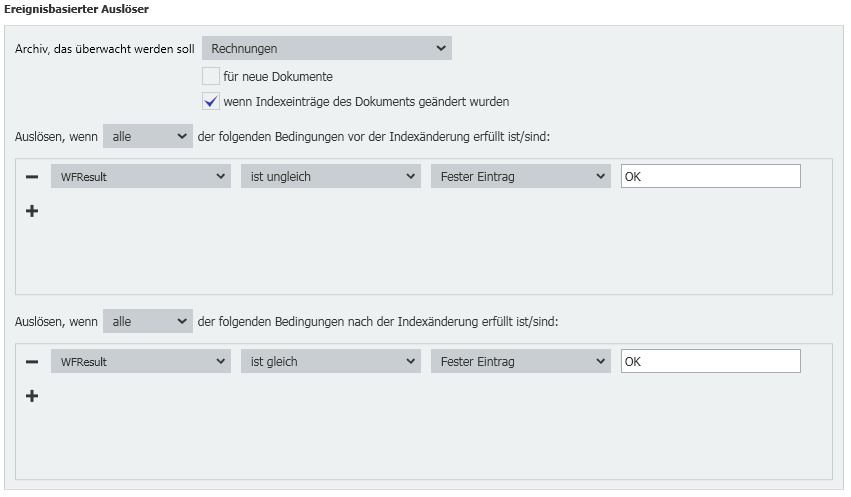Open the 'alle' dropdown for 'vor der Indexänderung'
Viewport: 851px width, 497px height.
tap(147, 136)
